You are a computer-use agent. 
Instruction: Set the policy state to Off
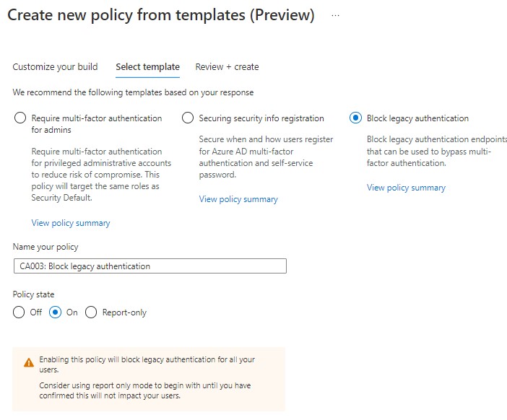click(20, 312)
